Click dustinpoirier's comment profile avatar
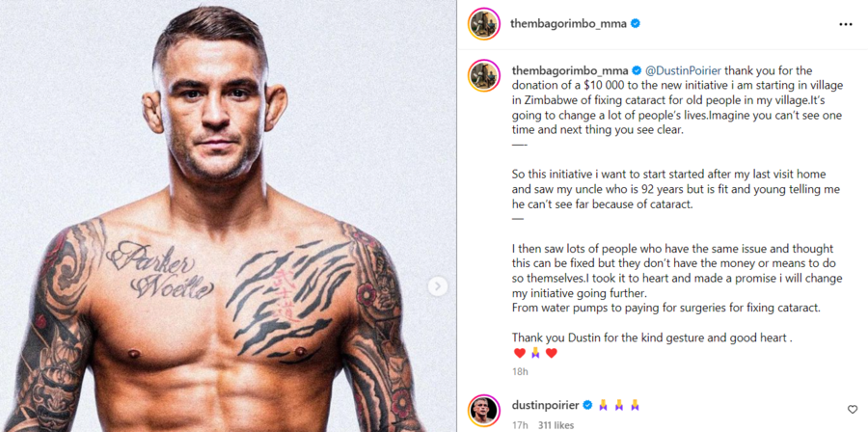Screen dimensions: 868x432 [484, 411]
